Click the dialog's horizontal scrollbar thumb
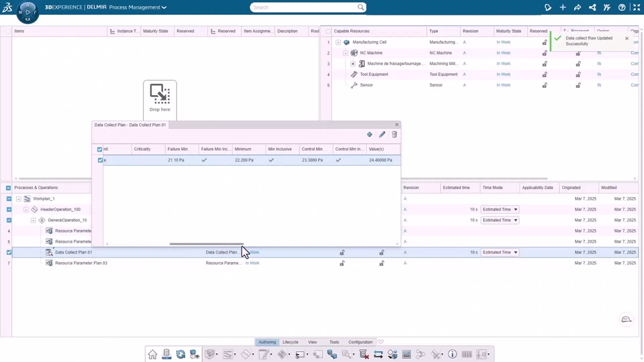 [x=207, y=244]
